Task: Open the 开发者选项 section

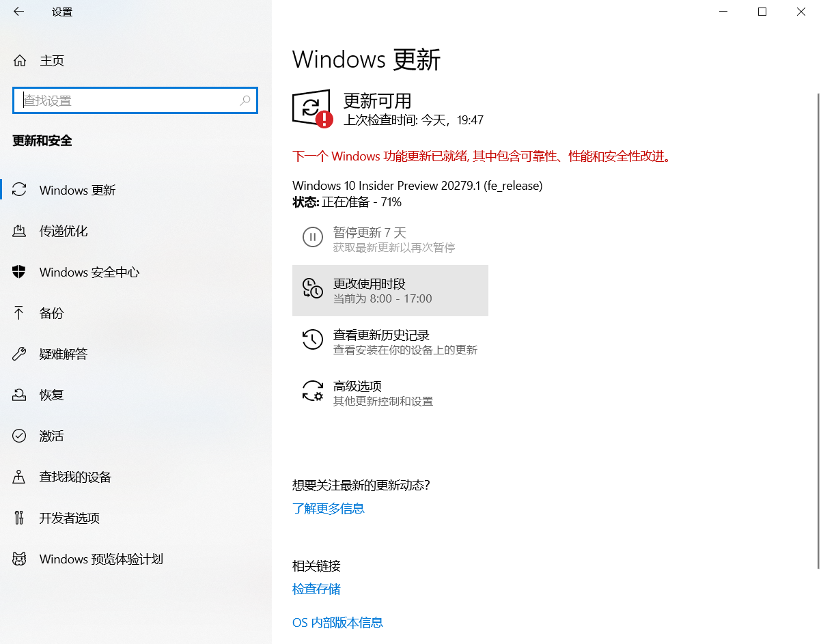Action: pyautogui.click(x=136, y=518)
